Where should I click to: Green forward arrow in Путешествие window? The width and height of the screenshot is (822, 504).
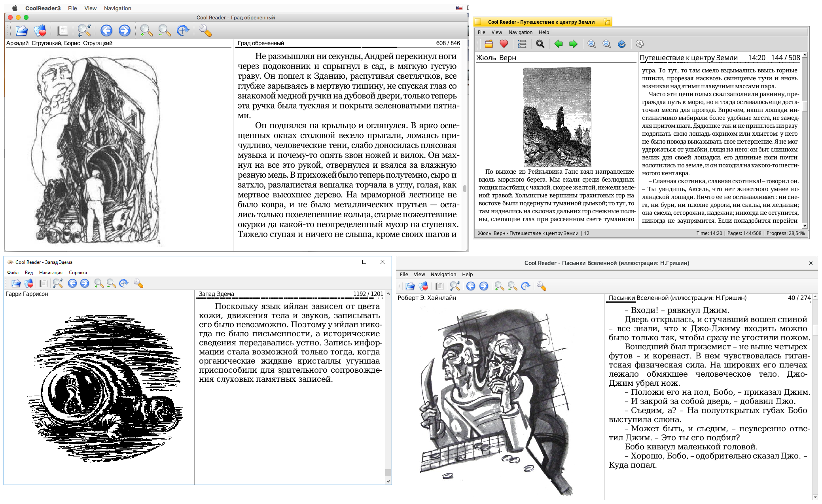(573, 44)
